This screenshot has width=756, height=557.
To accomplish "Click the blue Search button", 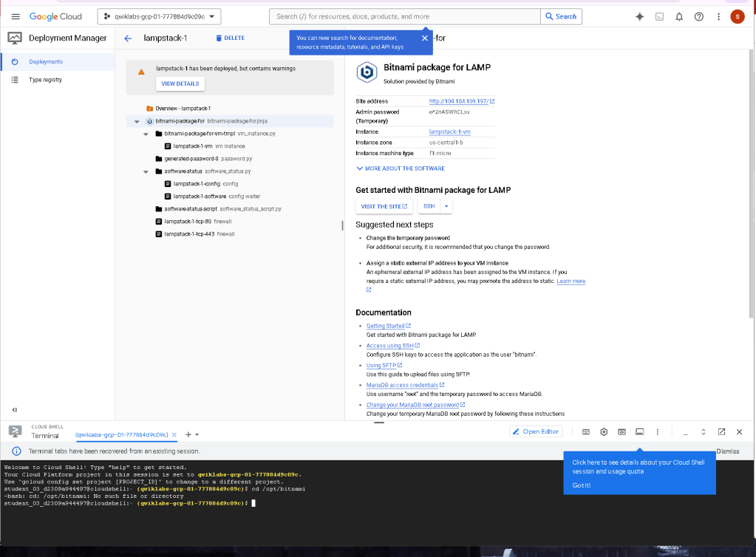I will pyautogui.click(x=561, y=16).
